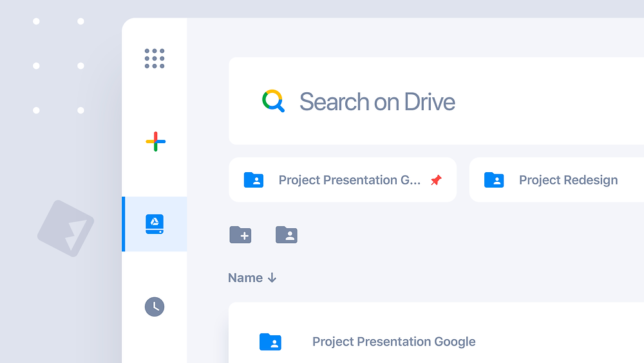Click the multicolored plus New button
The width and height of the screenshot is (644, 363).
coord(156,141)
